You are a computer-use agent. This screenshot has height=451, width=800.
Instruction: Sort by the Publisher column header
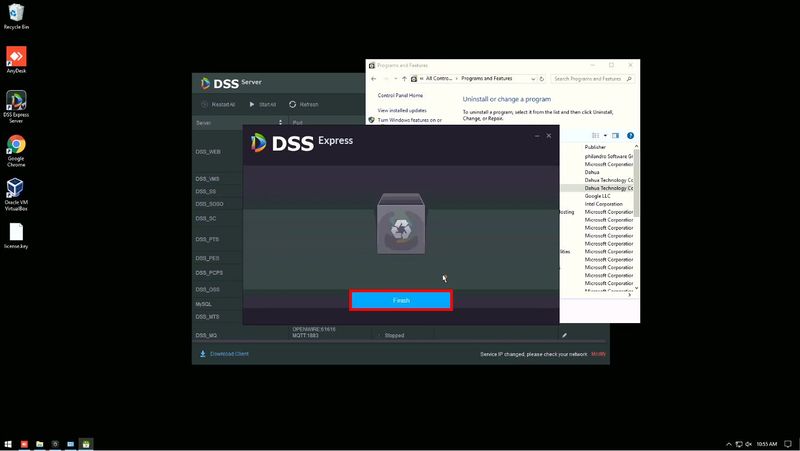pos(595,147)
